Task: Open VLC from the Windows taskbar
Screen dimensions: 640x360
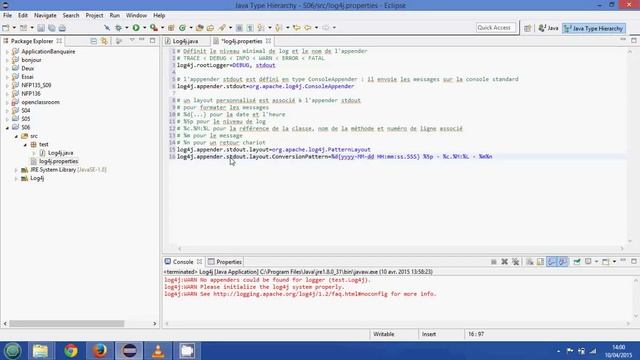Action: pos(158,351)
